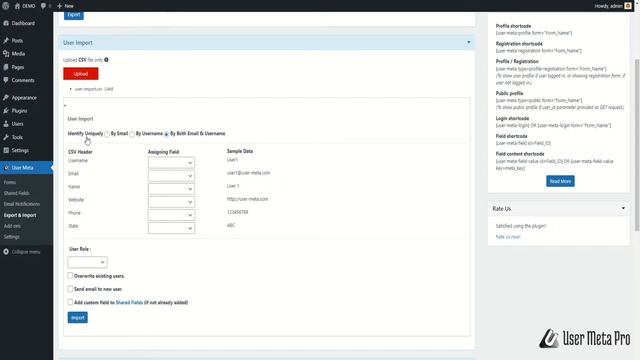The height and width of the screenshot is (360, 640).
Task: Click the Plugins plug icon
Action: 6,111
